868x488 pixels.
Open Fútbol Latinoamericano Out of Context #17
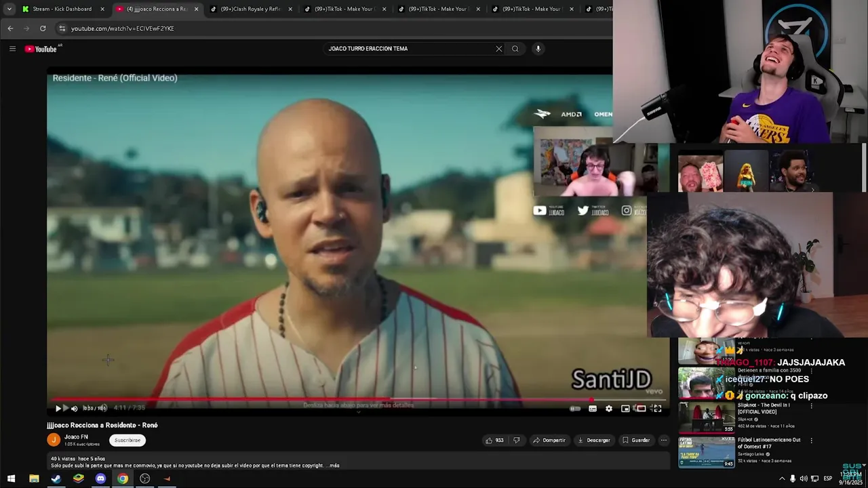[x=769, y=443]
